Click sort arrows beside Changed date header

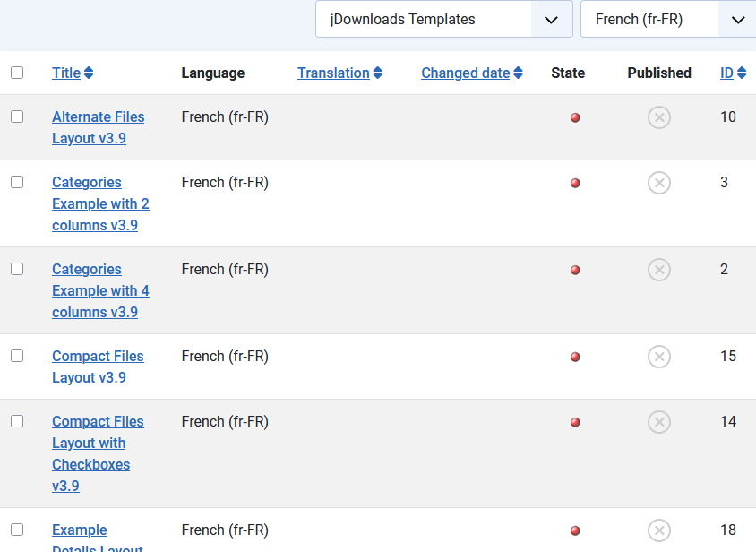519,73
